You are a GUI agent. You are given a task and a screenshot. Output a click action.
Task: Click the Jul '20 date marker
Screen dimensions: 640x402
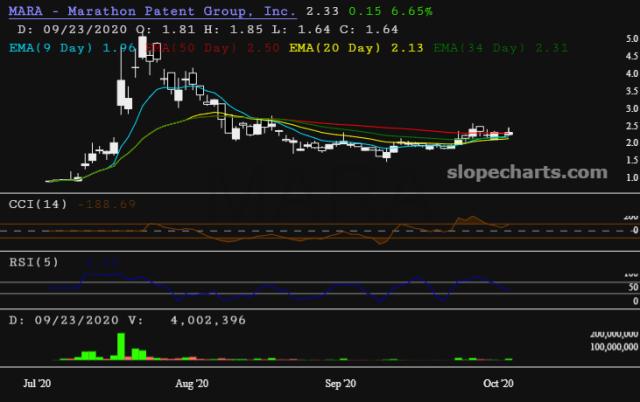[37, 383]
